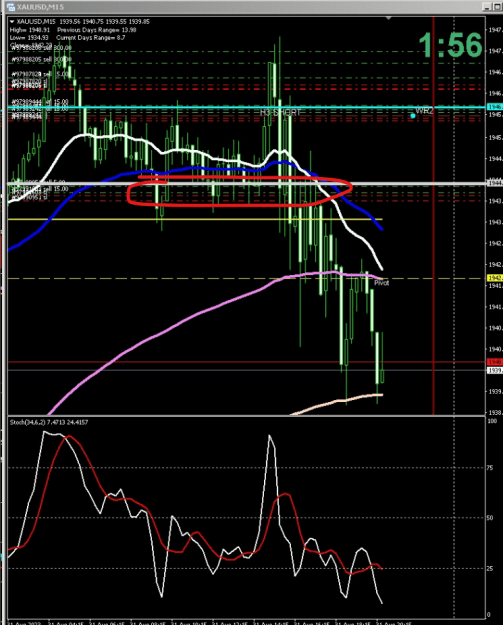Select the Pivot label near the yellow line

pos(381,283)
